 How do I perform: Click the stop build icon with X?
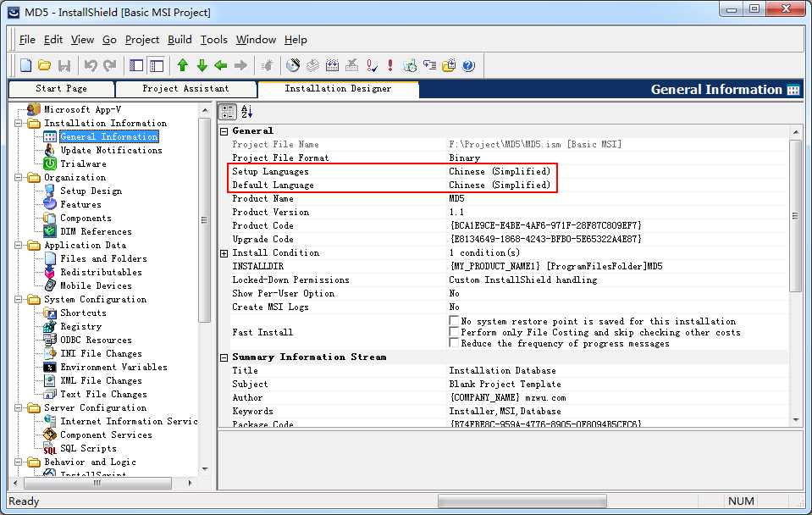[352, 65]
